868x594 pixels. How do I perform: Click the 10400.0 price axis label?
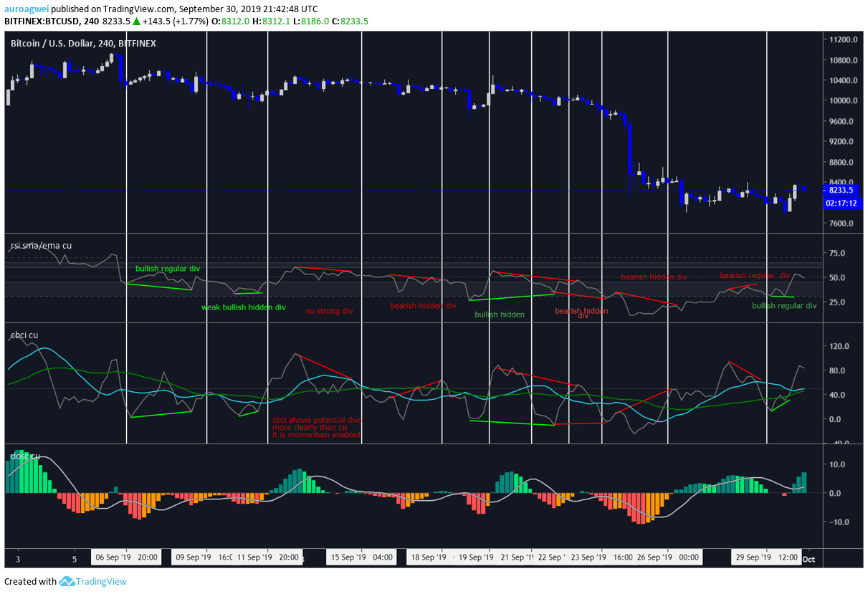(x=841, y=80)
